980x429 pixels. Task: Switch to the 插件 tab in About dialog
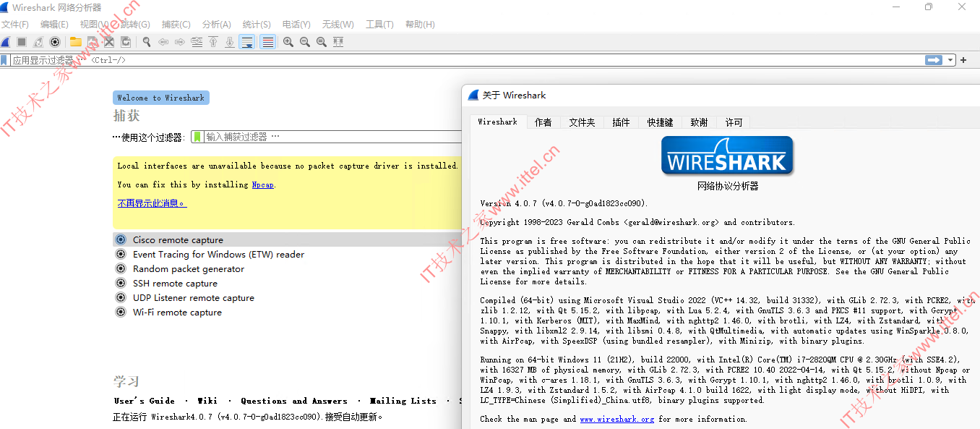[x=622, y=122]
